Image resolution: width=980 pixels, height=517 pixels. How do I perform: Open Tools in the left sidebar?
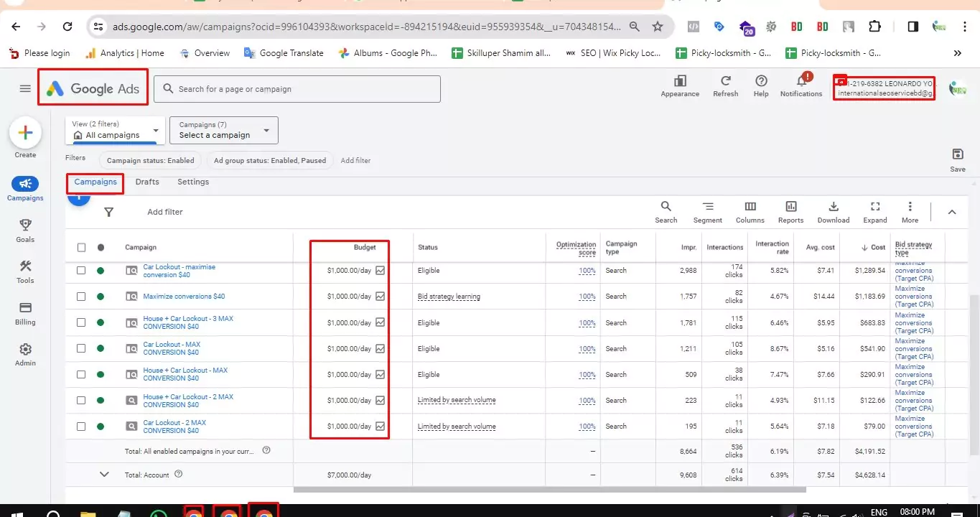point(25,272)
